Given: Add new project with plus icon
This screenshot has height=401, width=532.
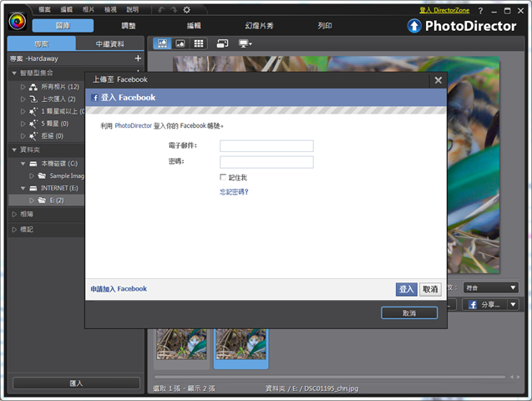Looking at the screenshot, I should (x=138, y=58).
